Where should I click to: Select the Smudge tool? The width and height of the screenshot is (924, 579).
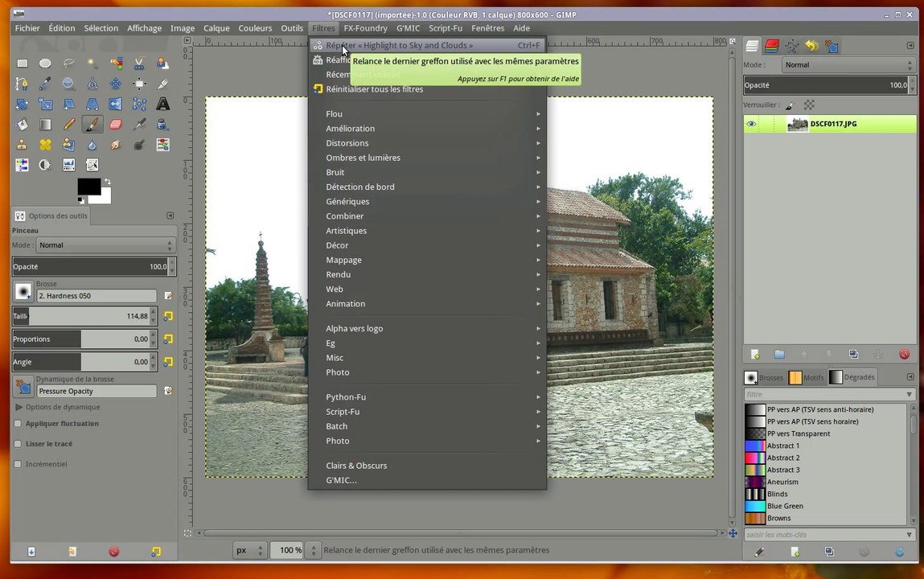[x=116, y=145]
